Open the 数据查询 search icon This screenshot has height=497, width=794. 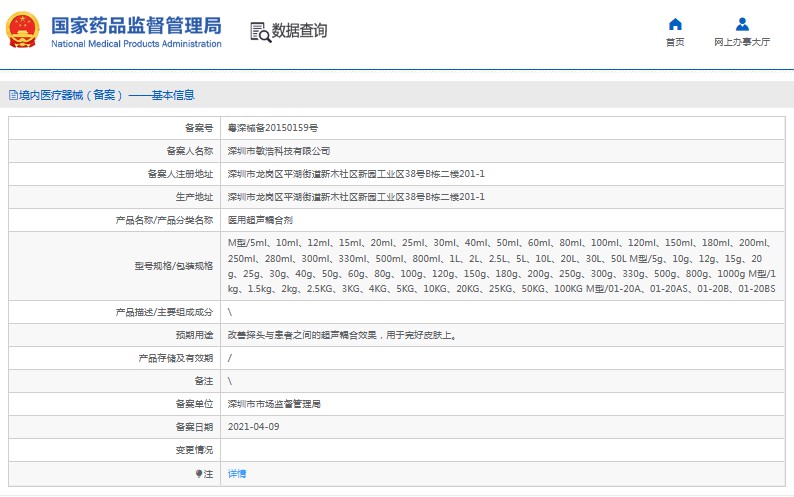[261, 32]
